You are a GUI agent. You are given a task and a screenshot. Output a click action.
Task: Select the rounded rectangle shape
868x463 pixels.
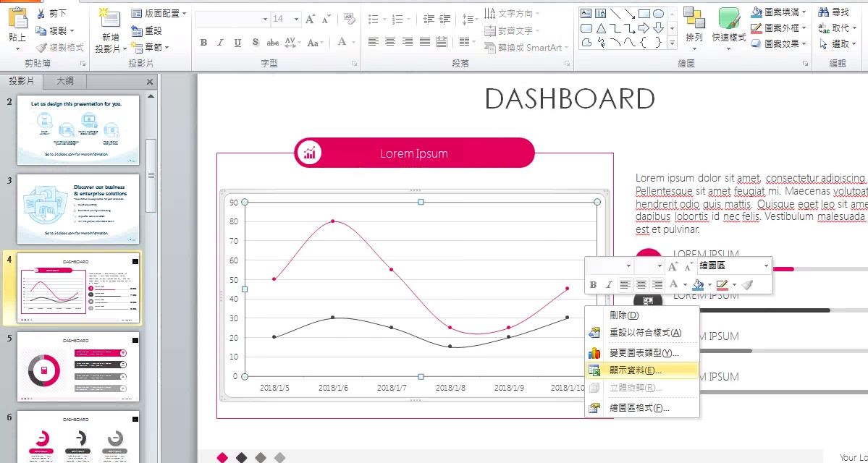(586, 28)
